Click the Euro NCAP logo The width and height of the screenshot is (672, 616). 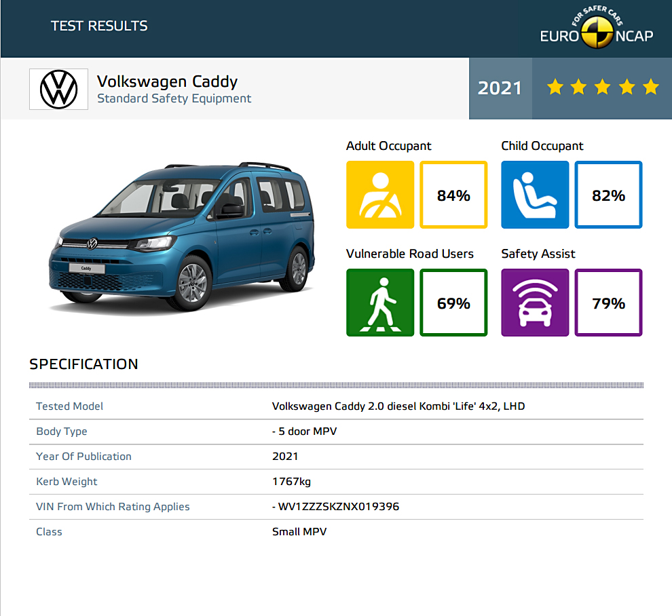(597, 27)
